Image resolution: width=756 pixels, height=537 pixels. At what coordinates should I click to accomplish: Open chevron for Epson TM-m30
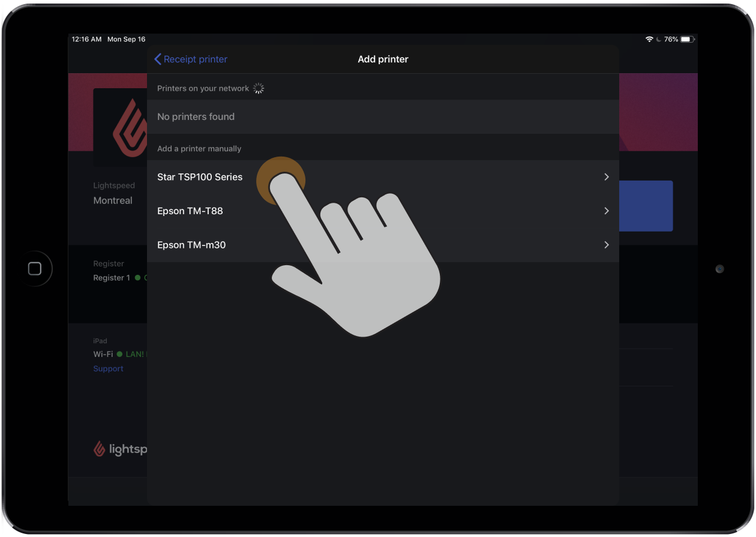point(607,245)
